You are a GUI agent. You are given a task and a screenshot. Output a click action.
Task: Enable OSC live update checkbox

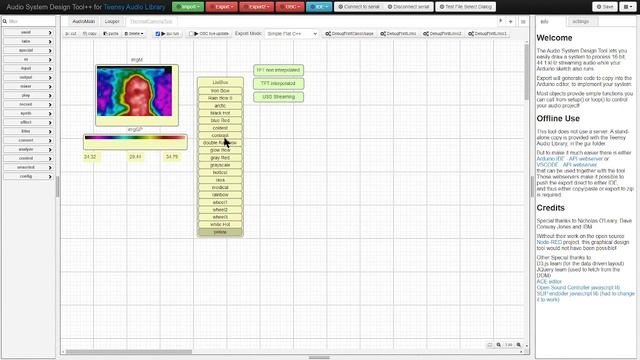click(191, 34)
